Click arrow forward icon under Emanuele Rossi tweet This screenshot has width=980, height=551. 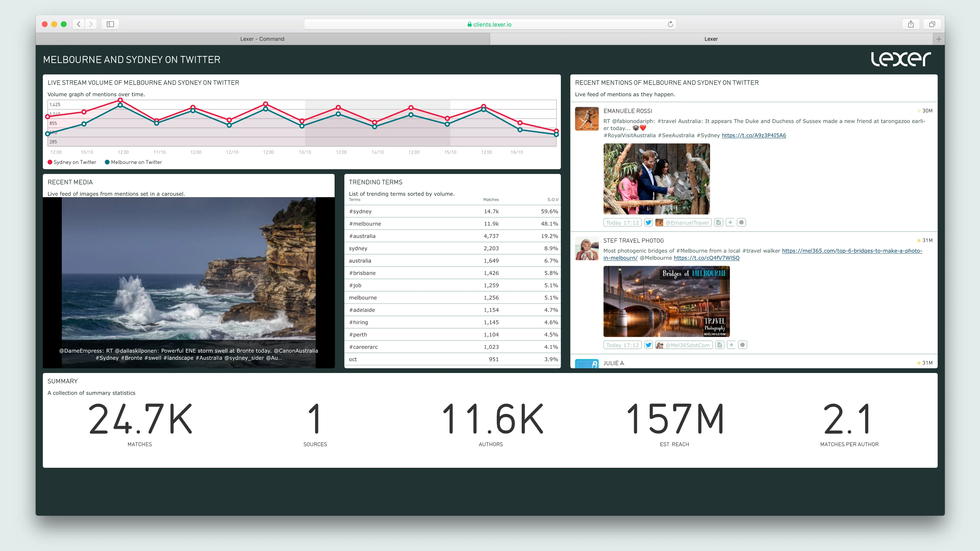(x=730, y=222)
